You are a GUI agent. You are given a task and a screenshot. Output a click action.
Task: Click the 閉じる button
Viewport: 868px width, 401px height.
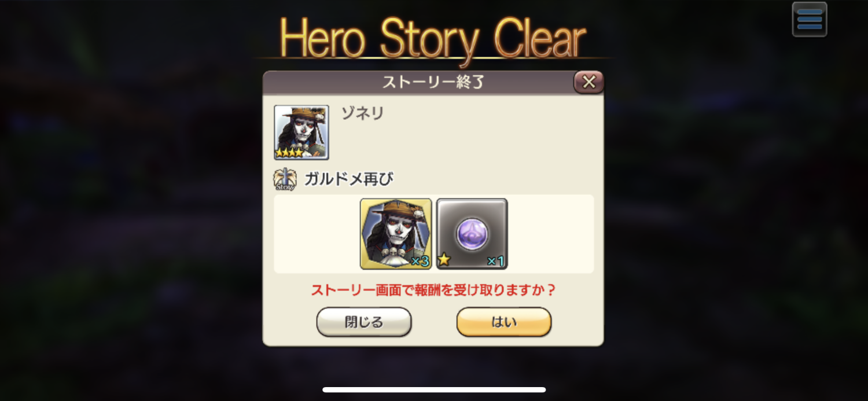click(x=364, y=322)
